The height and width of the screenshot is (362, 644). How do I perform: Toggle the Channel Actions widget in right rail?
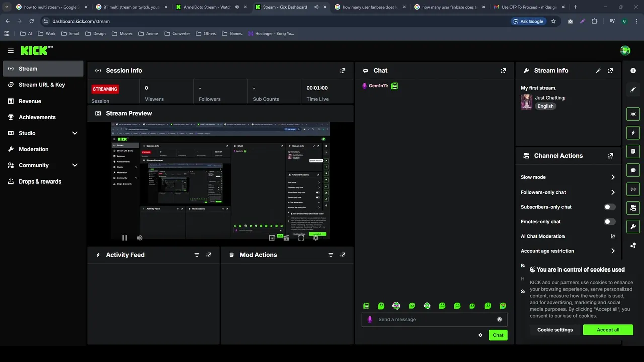633,208
